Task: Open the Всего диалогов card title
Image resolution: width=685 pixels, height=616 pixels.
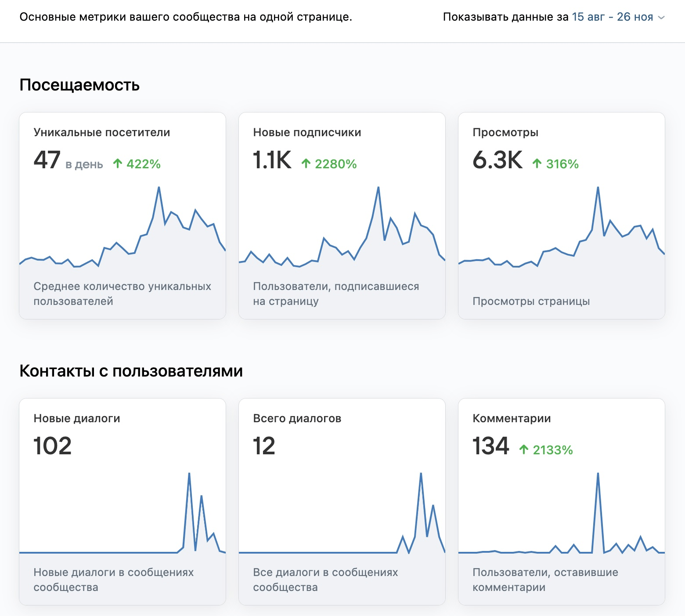Action: click(297, 418)
